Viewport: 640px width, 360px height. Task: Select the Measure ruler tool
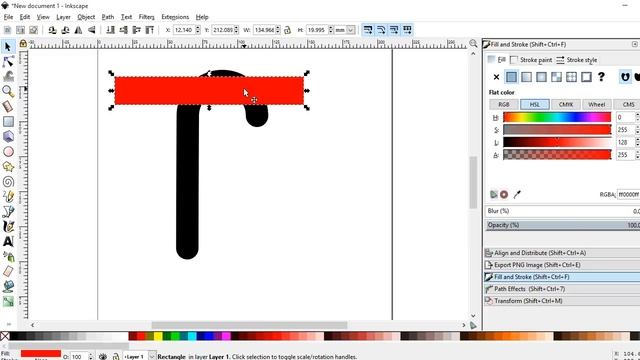[x=8, y=107]
